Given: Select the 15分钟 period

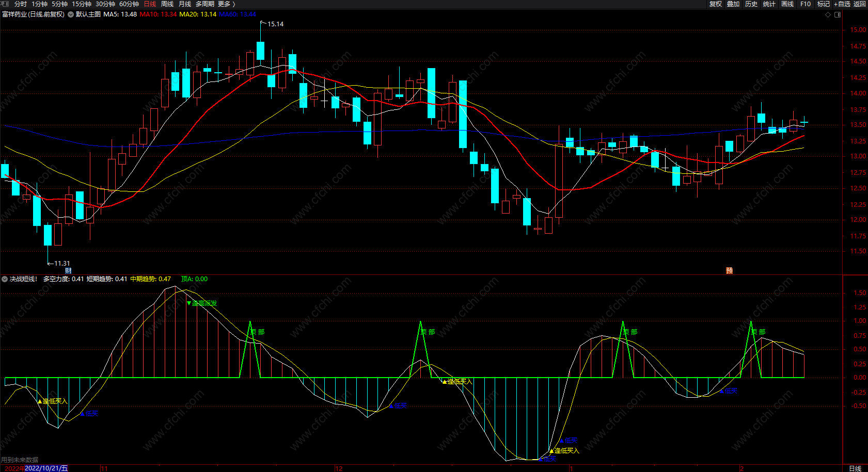Looking at the screenshot, I should [82, 4].
